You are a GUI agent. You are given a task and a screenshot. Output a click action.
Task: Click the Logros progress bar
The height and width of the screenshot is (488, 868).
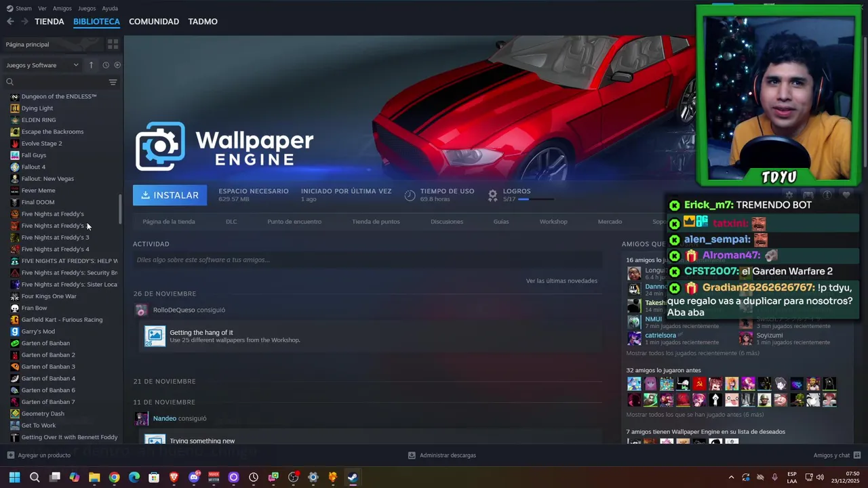click(x=536, y=199)
